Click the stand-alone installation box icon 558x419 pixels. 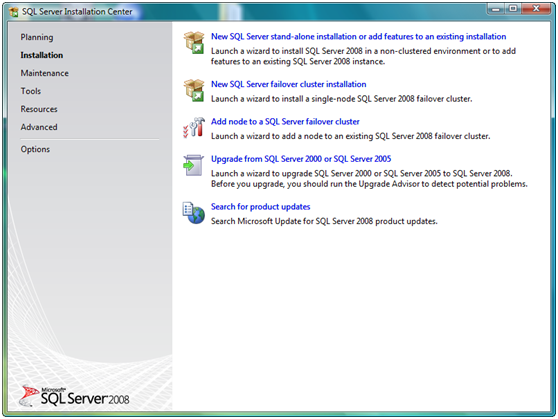pyautogui.click(x=194, y=43)
